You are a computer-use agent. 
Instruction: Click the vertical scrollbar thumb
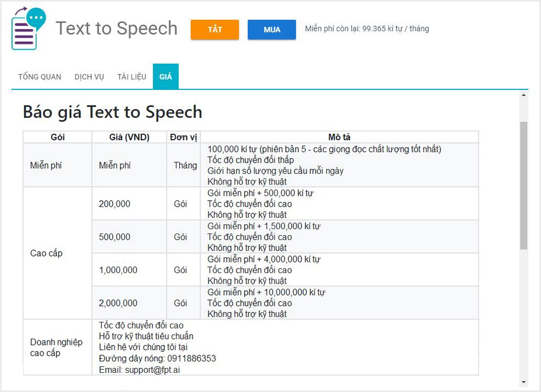(524, 185)
